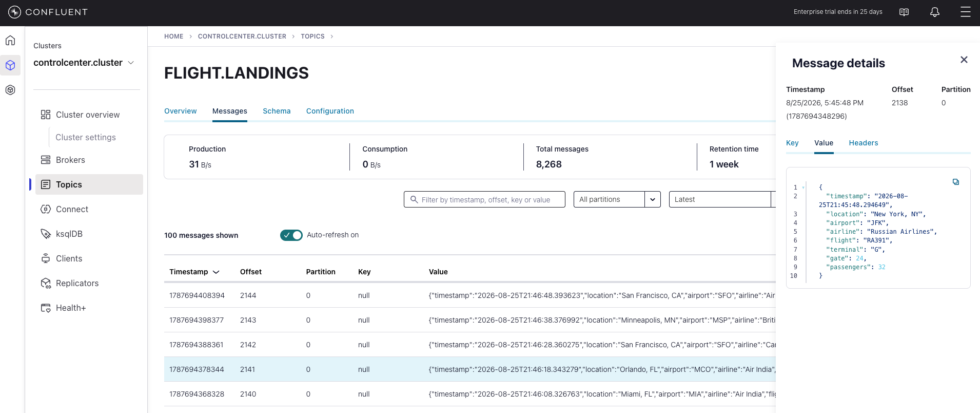Show the message Key tab
Image resolution: width=980 pixels, height=413 pixels.
tap(792, 143)
